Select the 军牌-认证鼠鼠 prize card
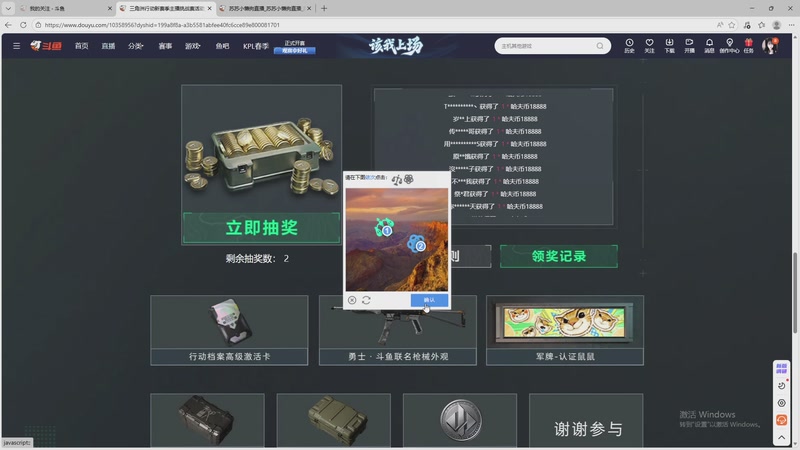 tap(565, 330)
